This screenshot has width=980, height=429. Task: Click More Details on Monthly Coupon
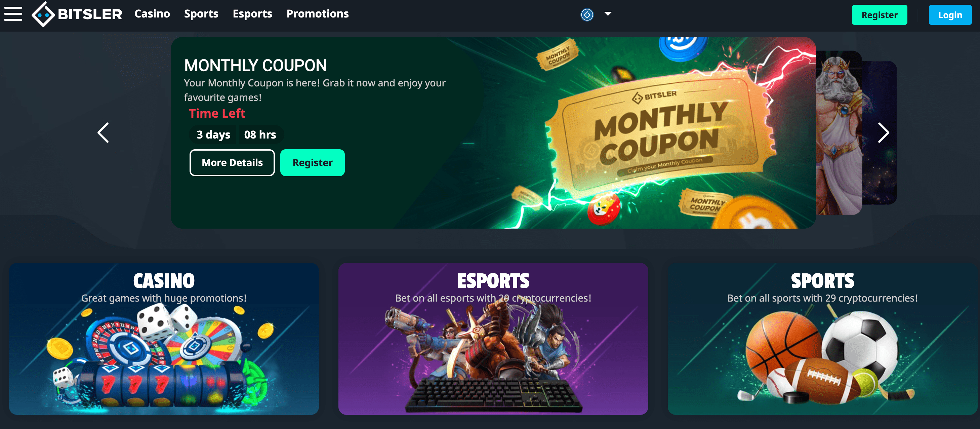[232, 162]
